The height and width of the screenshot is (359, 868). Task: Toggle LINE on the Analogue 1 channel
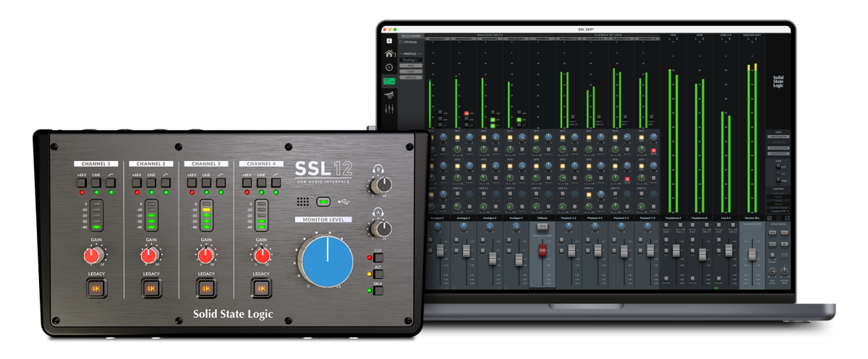(440, 118)
